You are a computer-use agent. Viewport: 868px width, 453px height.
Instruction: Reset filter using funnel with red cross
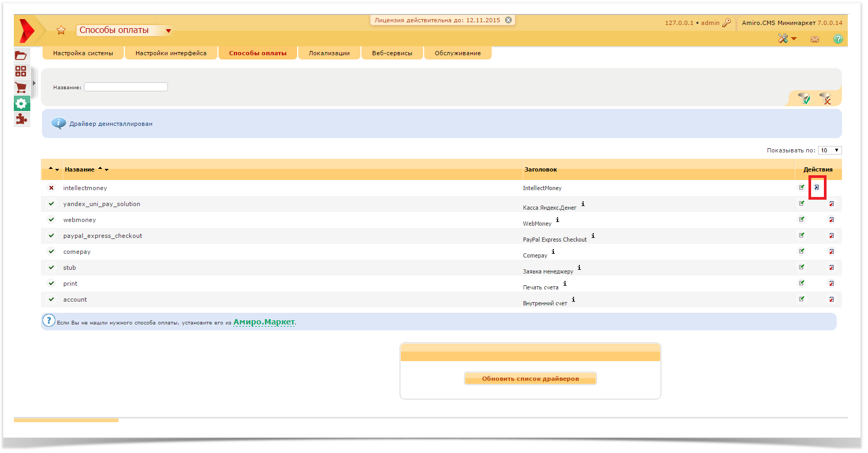[x=825, y=99]
